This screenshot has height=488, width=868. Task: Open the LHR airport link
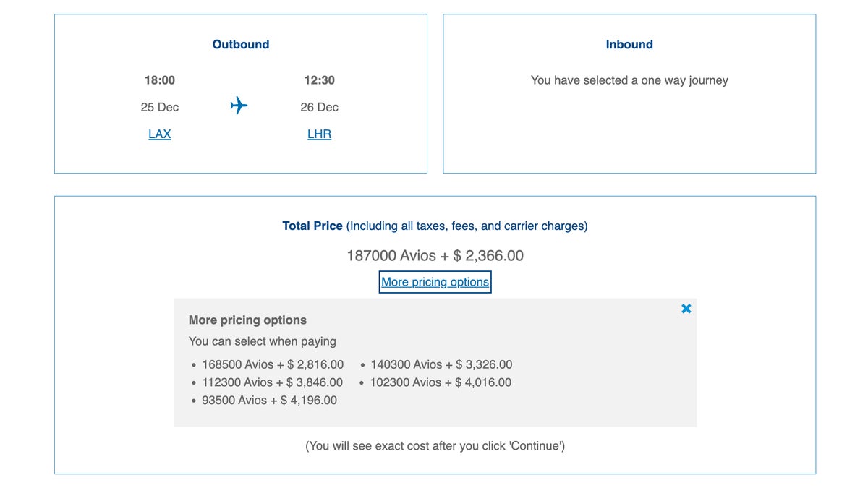(319, 134)
